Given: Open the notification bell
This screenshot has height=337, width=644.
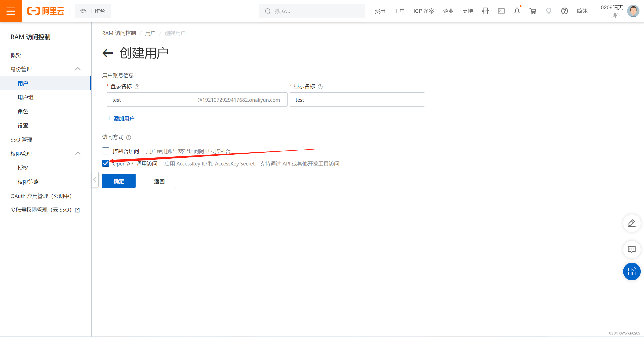Looking at the screenshot, I should [517, 11].
